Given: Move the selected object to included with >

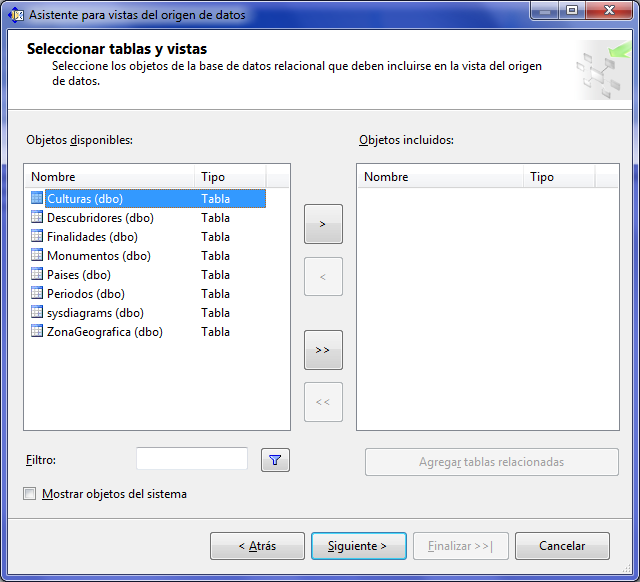Looking at the screenshot, I should [x=323, y=224].
